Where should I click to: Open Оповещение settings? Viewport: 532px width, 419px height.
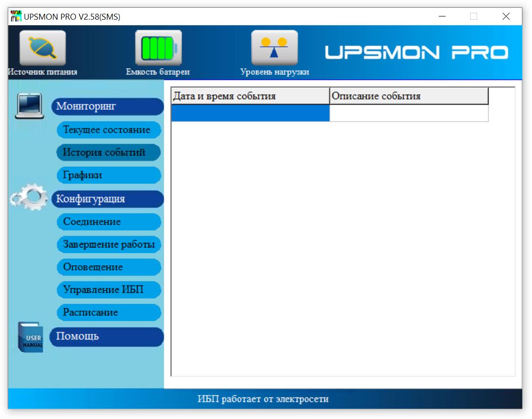[x=108, y=267]
